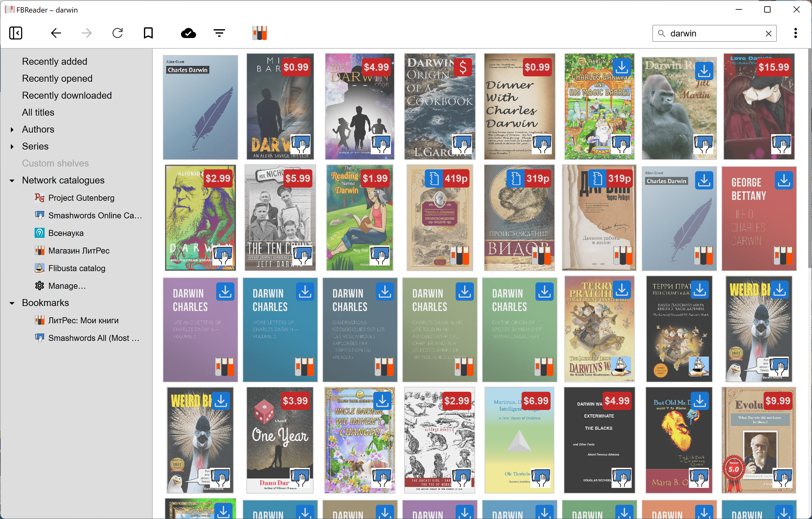Open Project Gutenberg catalogue
This screenshot has height=519, width=812.
click(x=81, y=198)
